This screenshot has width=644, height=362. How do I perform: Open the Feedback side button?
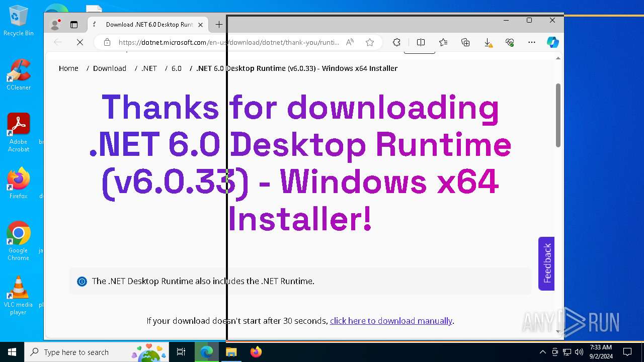pos(546,263)
